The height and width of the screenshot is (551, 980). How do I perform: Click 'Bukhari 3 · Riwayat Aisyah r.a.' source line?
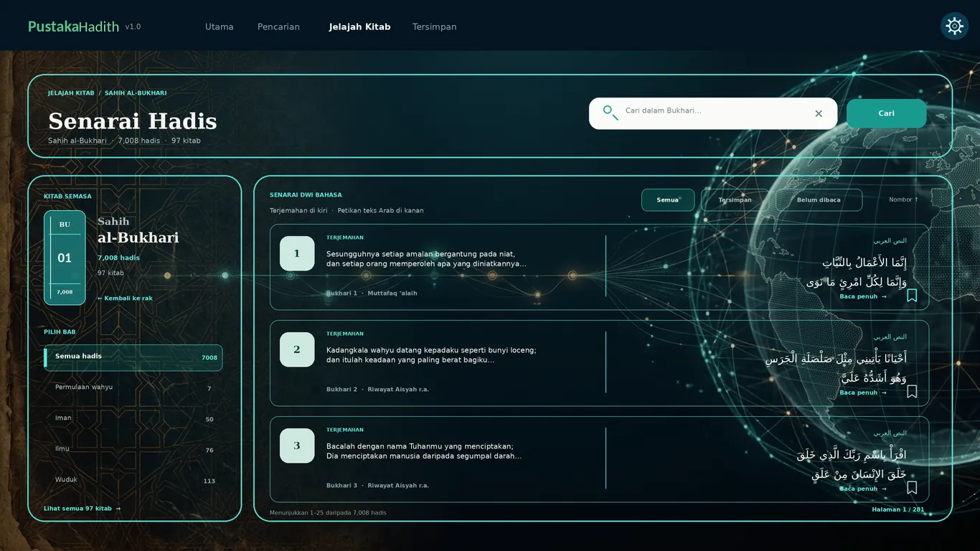point(377,486)
